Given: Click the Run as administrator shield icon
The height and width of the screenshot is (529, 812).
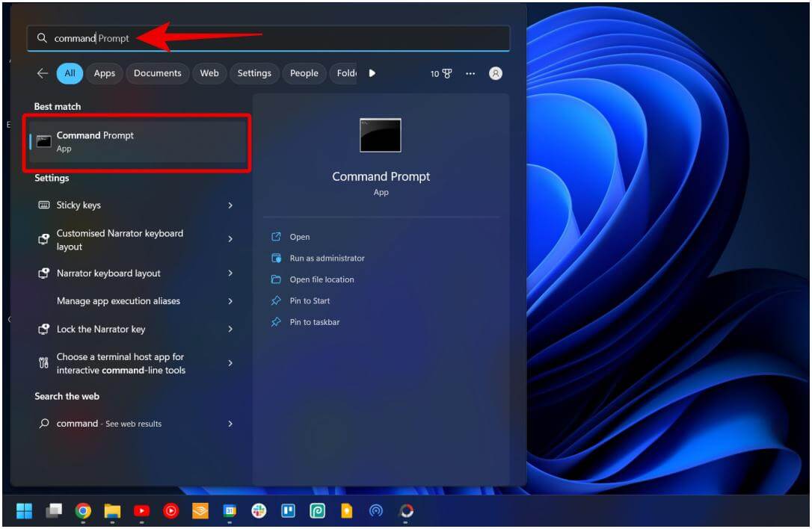Looking at the screenshot, I should click(276, 258).
